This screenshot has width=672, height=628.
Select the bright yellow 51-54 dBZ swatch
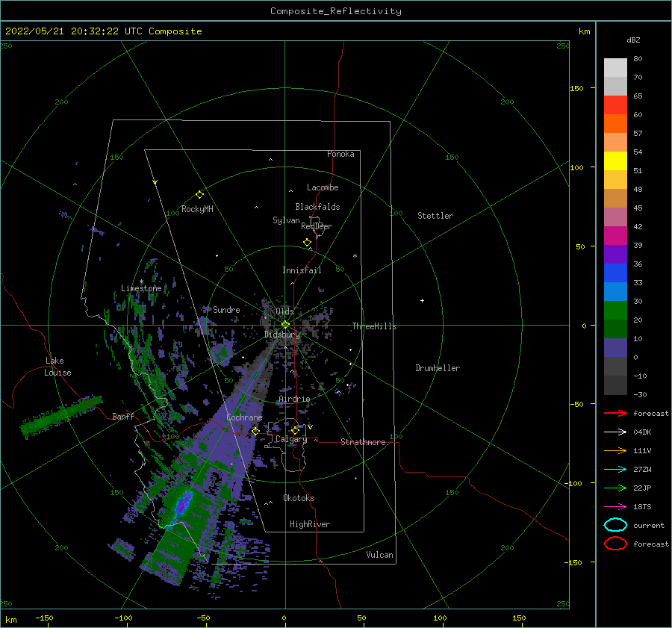pyautogui.click(x=615, y=161)
